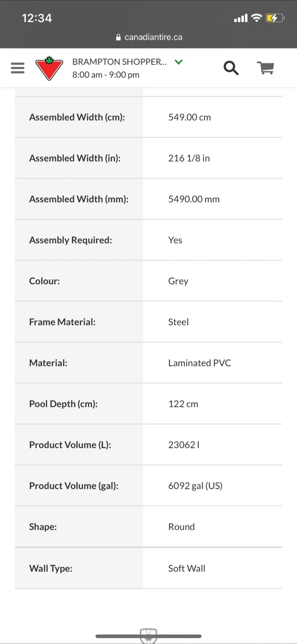This screenshot has width=297, height=644.
Task: Tap the Laminated PVC material value
Action: click(200, 363)
